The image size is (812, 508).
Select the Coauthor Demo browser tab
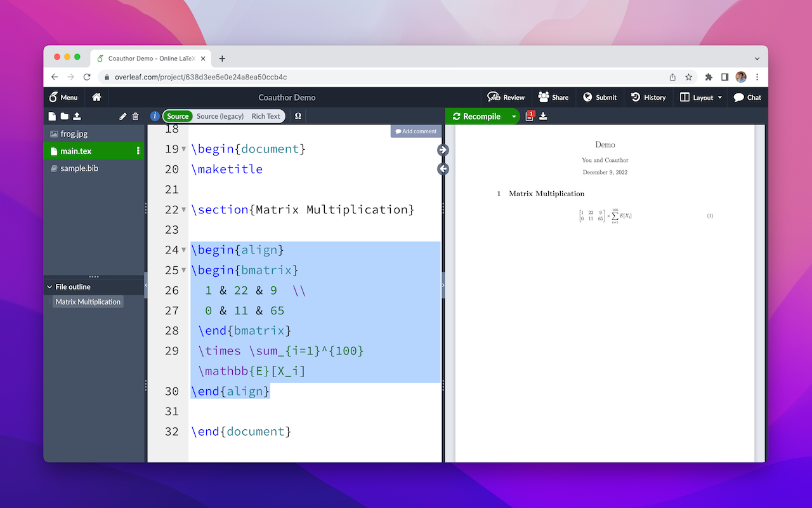[151, 58]
